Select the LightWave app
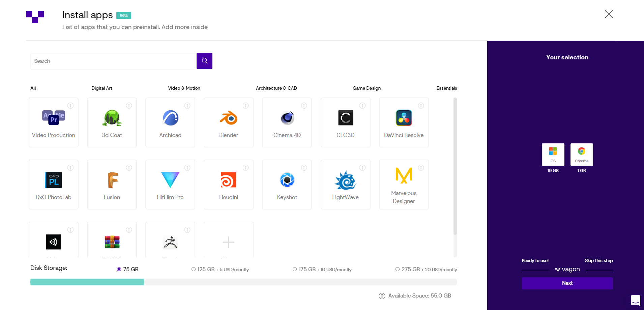644x310 pixels. (346, 185)
